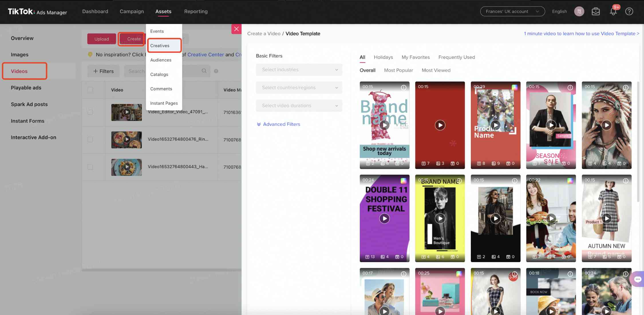The height and width of the screenshot is (315, 644).
Task: Open the Select Industries dropdown
Action: point(299,69)
